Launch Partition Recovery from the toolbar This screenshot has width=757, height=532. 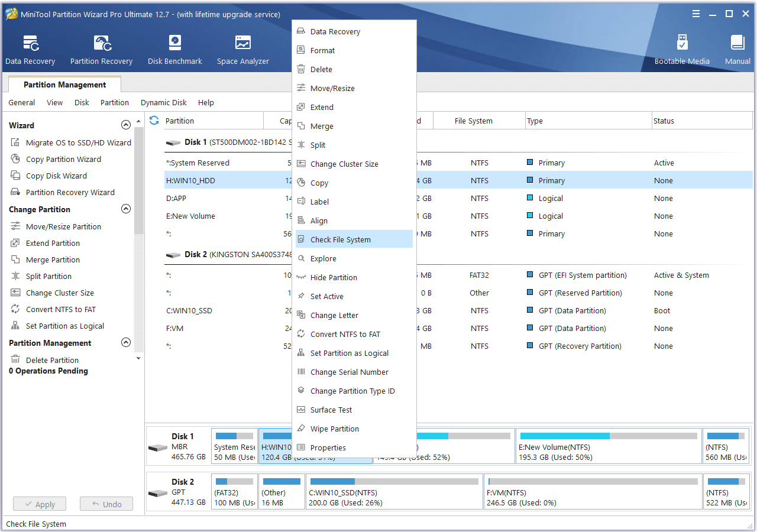pos(101,50)
